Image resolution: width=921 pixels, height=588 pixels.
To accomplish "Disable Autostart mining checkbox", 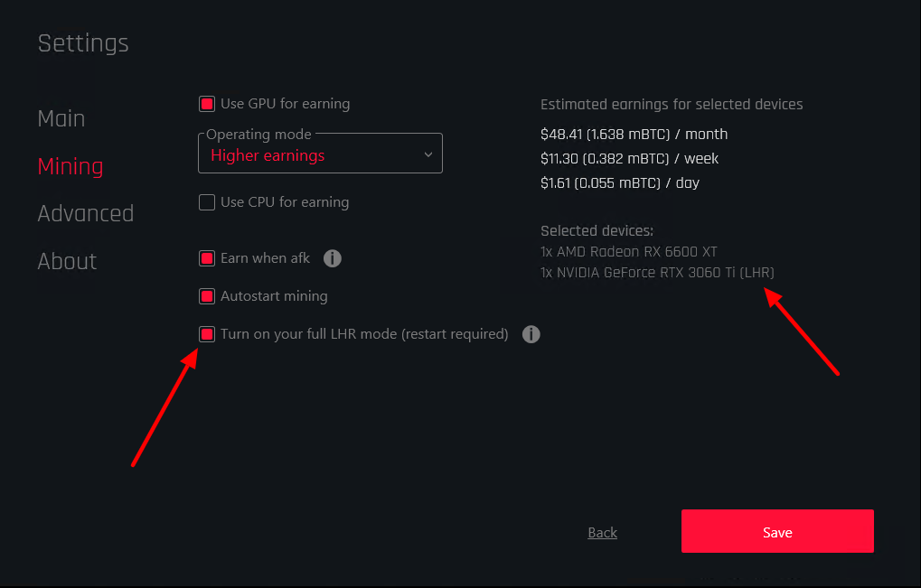I will (x=207, y=296).
